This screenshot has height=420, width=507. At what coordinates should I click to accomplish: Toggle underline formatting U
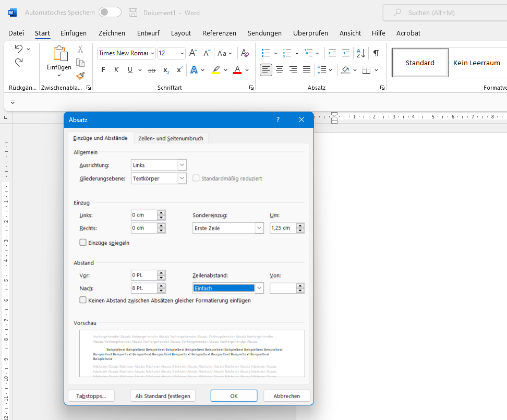point(130,70)
